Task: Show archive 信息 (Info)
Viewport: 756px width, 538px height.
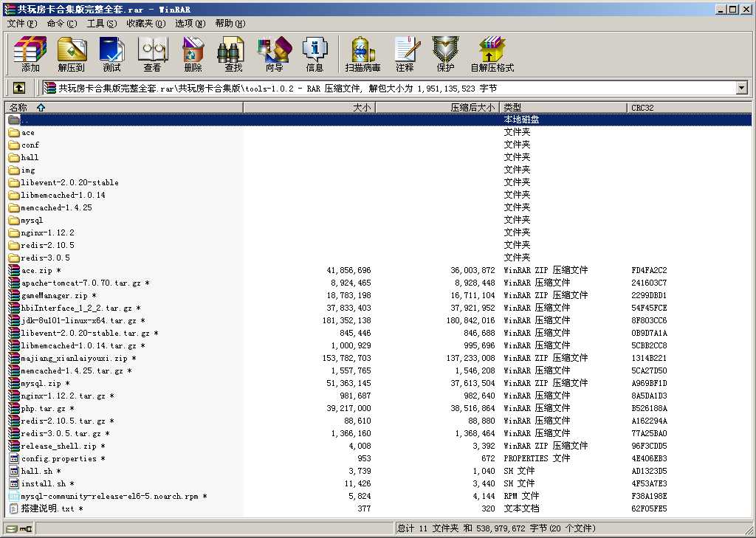Action: point(315,54)
